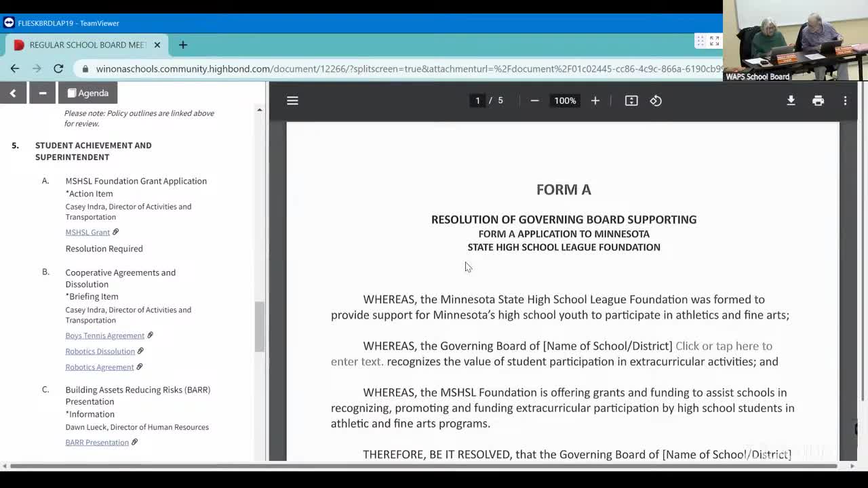868x488 pixels.
Task: Click the Agenda book icon in sidebar header
Action: [73, 93]
